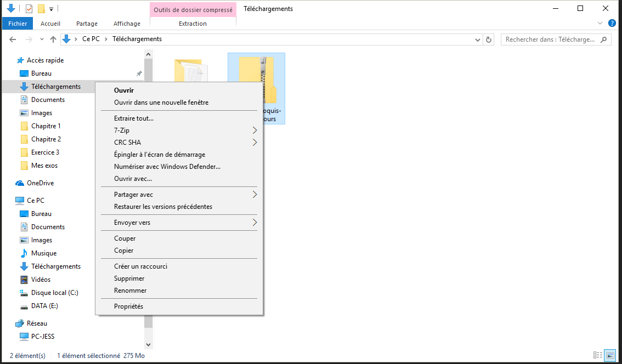Switch to details view in status bar
The image size is (622, 364).
pyautogui.click(x=597, y=355)
